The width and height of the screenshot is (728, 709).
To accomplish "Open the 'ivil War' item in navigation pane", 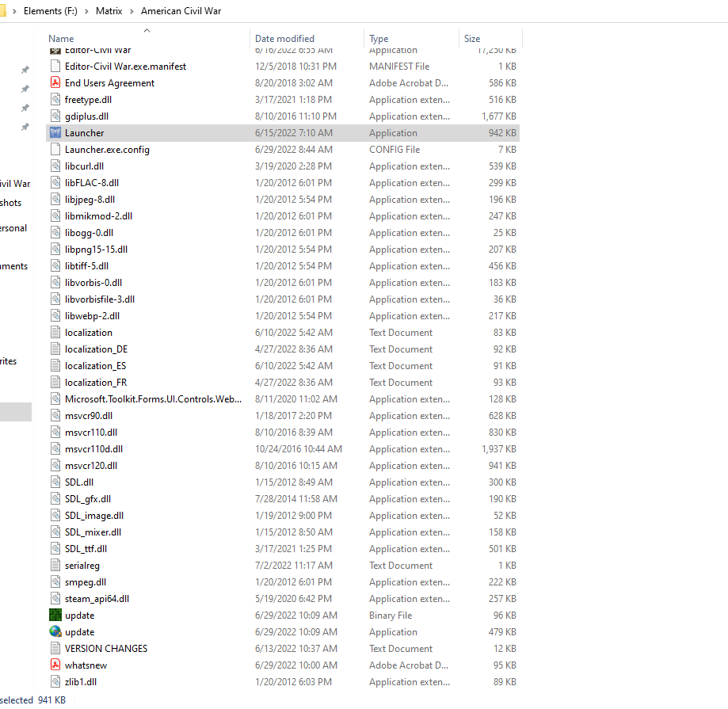I will (15, 184).
